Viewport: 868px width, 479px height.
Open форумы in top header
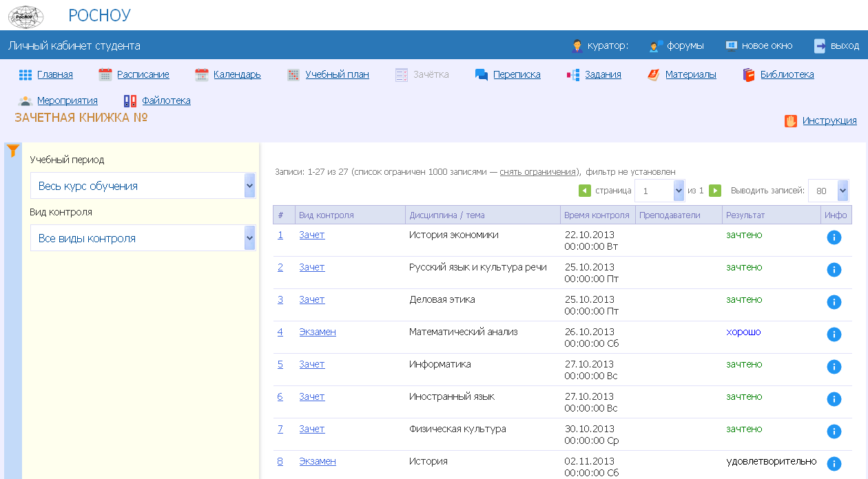click(685, 46)
